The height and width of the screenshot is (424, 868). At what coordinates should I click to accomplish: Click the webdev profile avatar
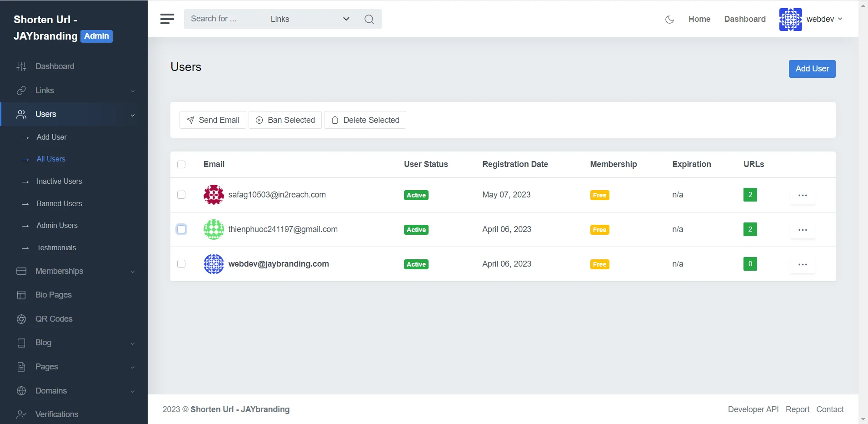pos(790,19)
